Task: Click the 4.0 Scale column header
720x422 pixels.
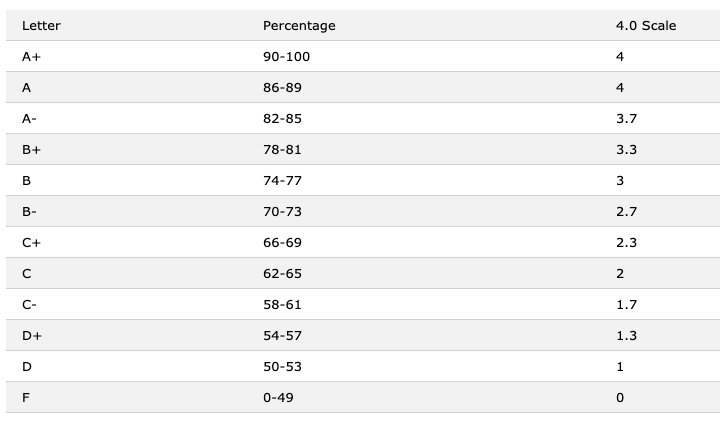Action: point(646,26)
